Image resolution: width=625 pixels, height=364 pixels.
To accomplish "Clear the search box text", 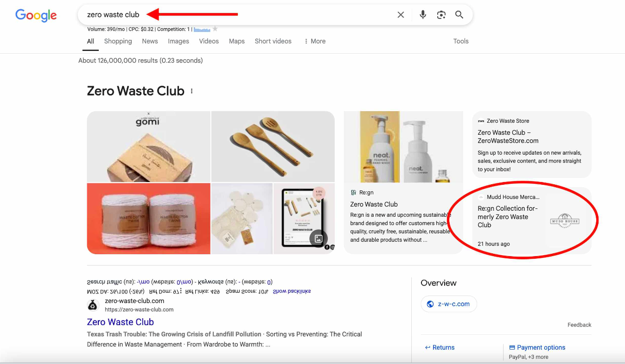I will pyautogui.click(x=401, y=15).
